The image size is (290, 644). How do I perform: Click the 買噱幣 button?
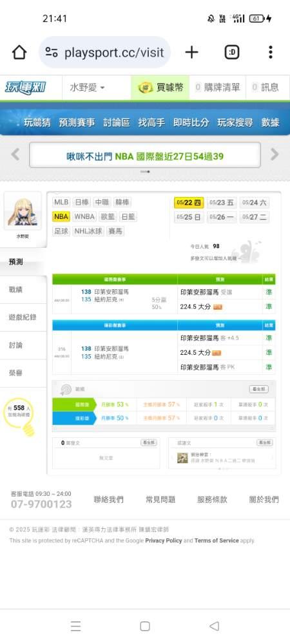pyautogui.click(x=160, y=88)
